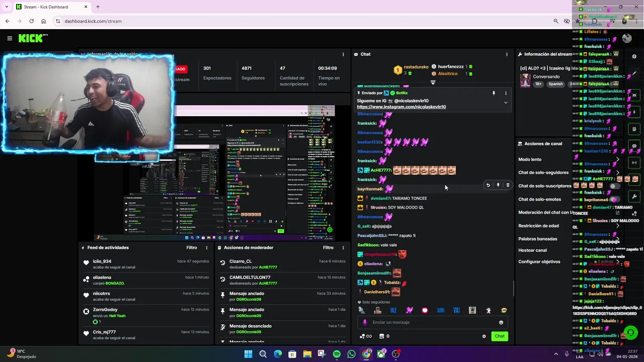Open the shop icon beside the 0 counter

coord(381,336)
